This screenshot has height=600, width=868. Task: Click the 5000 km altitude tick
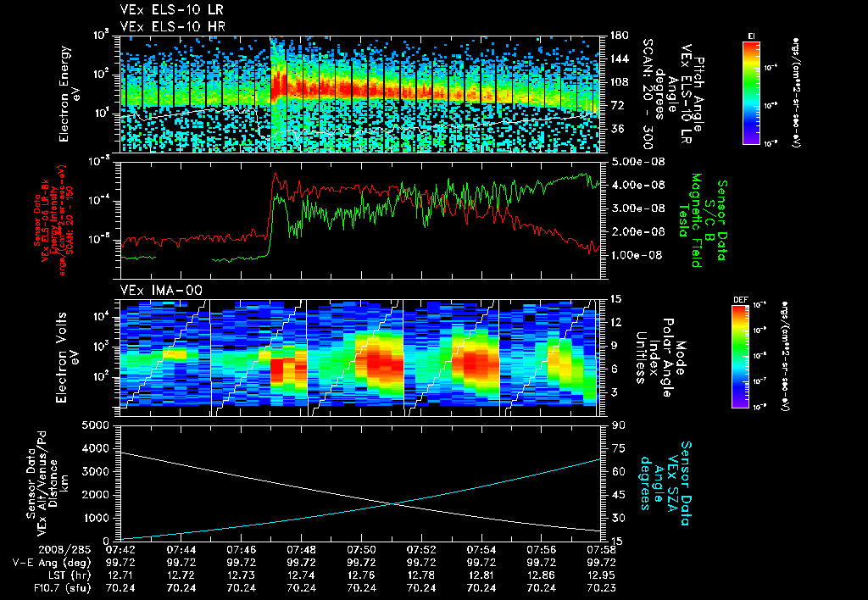[x=95, y=425]
